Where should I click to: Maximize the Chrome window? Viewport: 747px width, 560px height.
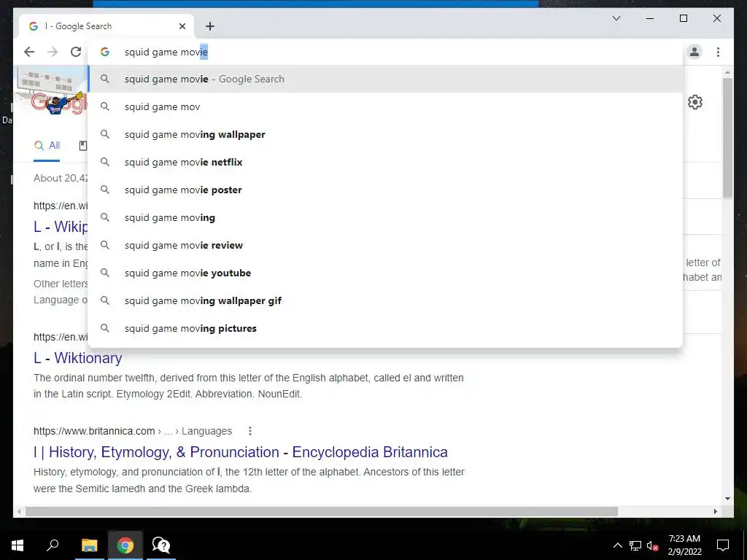[683, 18]
